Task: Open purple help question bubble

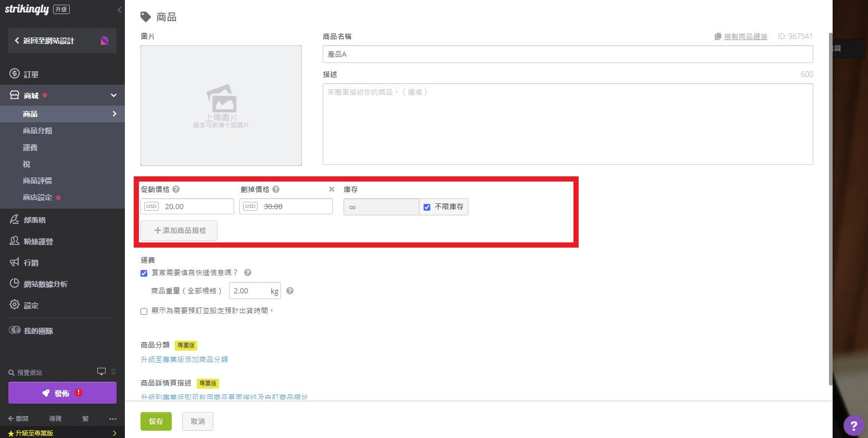Action: coord(853,426)
